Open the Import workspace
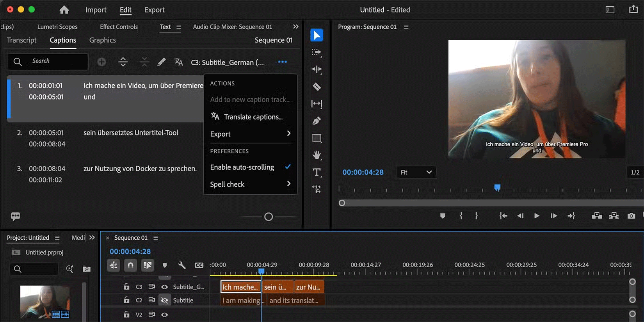 coord(96,10)
